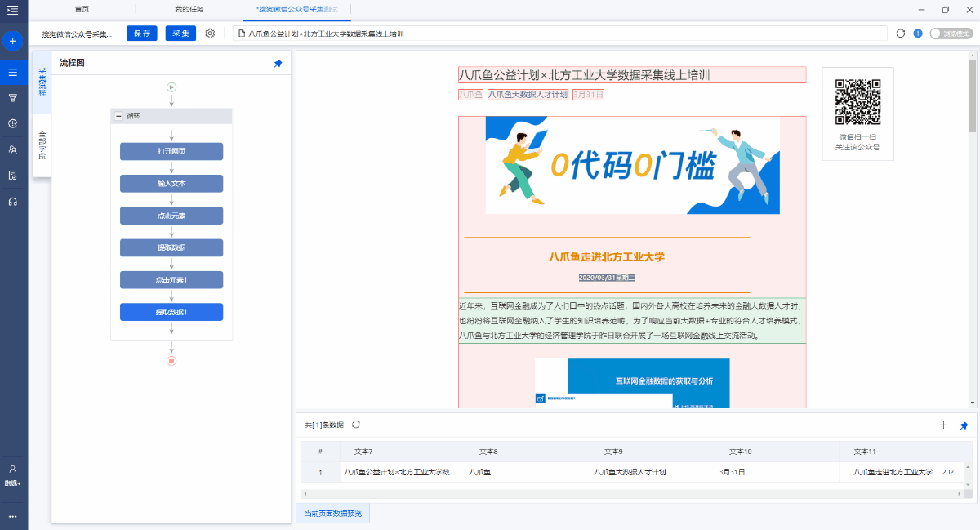Click the task name 搜狗微信公众号采集 field
980x530 pixels.
pos(78,34)
